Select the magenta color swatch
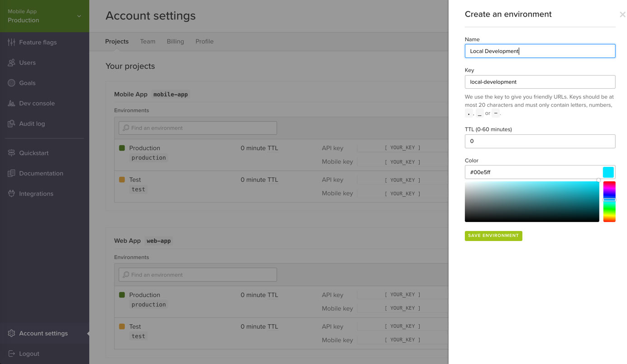627x364 pixels. (609, 189)
